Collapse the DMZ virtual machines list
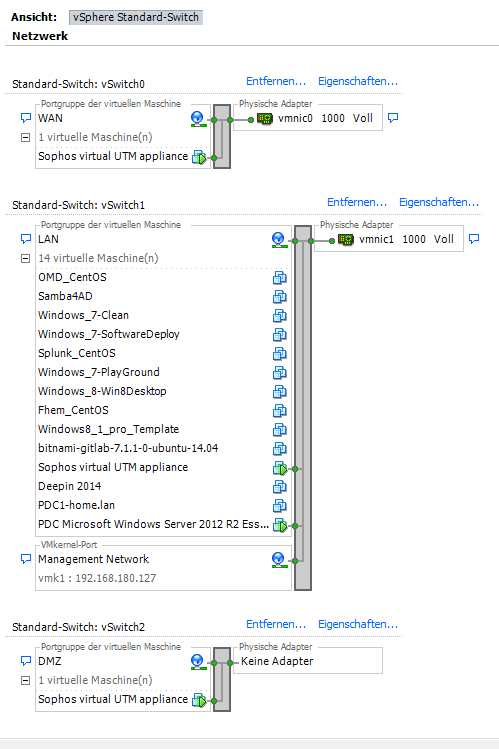The height and width of the screenshot is (749, 499). tap(26, 680)
